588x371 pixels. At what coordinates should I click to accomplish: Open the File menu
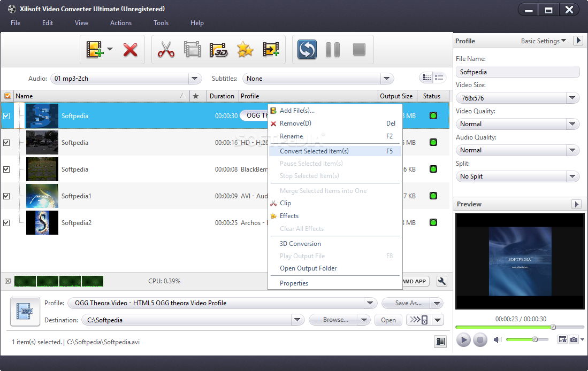pos(16,23)
